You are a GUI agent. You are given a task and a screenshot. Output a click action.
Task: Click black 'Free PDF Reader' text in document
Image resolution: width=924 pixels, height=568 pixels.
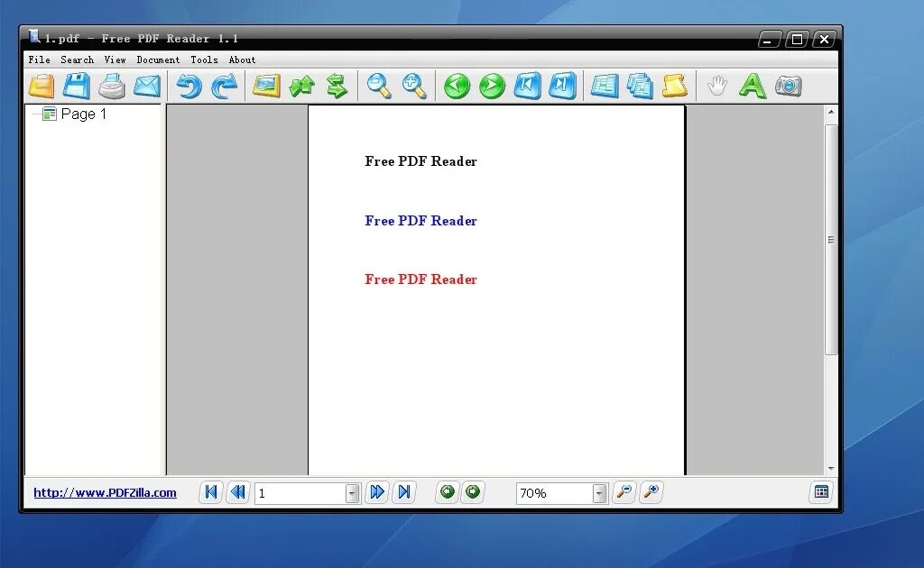tap(420, 161)
